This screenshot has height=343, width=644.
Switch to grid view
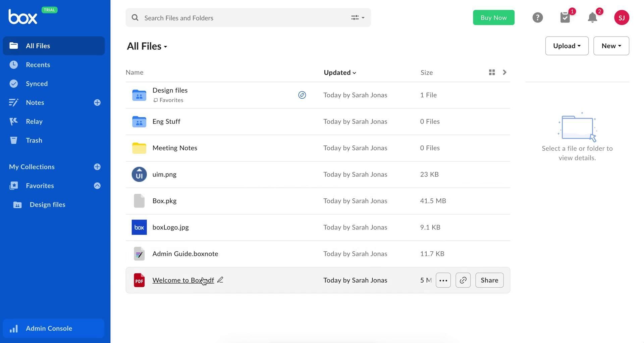(x=492, y=72)
